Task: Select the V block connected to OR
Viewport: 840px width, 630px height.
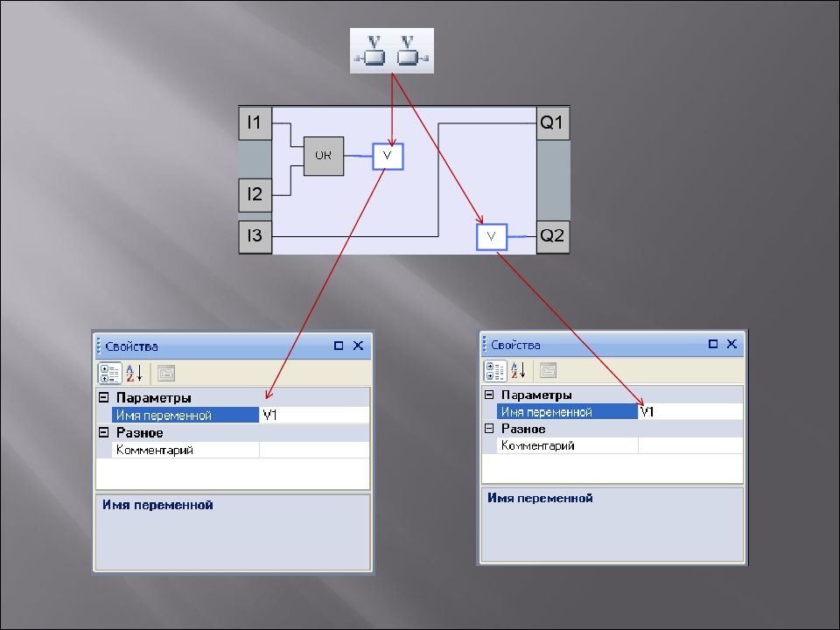Action: click(388, 157)
